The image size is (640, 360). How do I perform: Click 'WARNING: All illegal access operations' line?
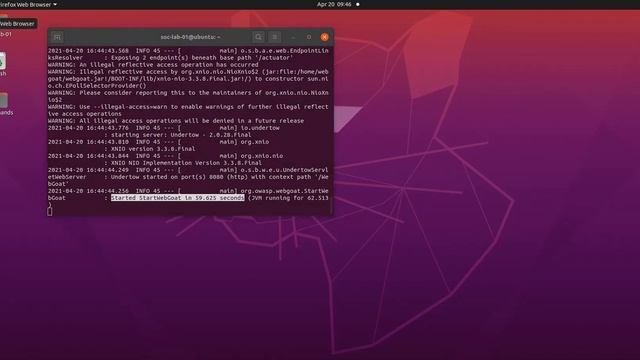pyautogui.click(x=176, y=121)
